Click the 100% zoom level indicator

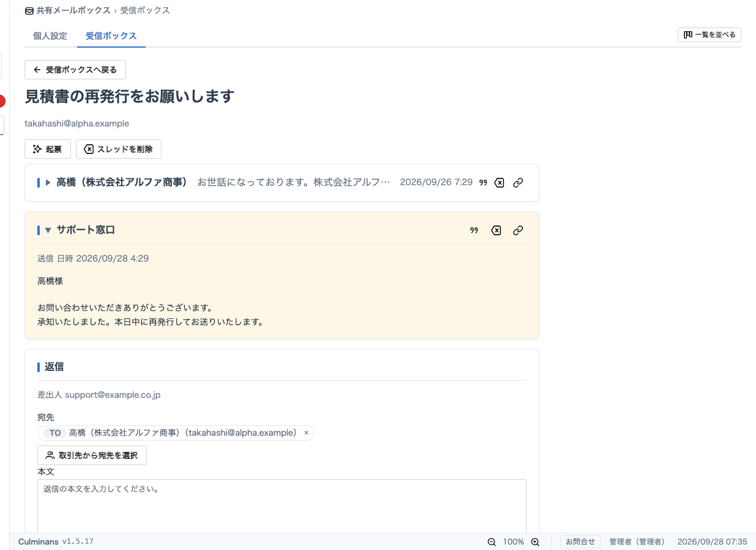point(514,542)
